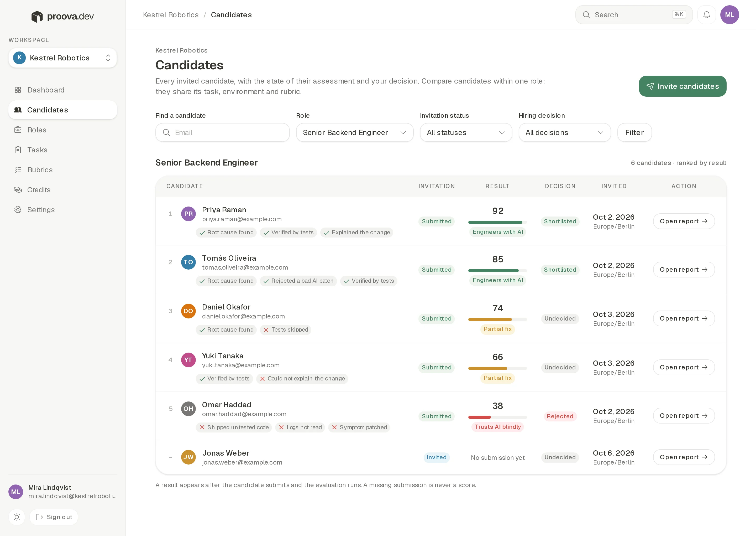Click the Rubrics checklist icon
756x536 pixels.
(18, 170)
